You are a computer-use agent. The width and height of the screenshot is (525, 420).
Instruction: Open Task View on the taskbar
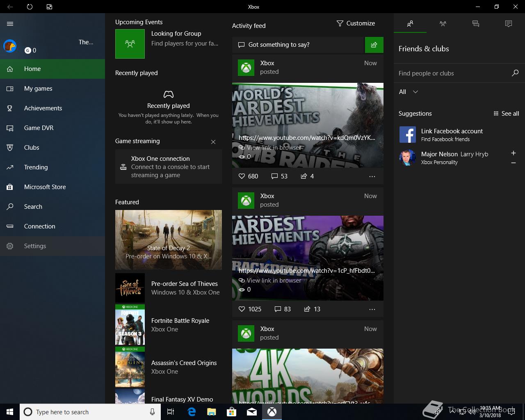click(x=171, y=412)
